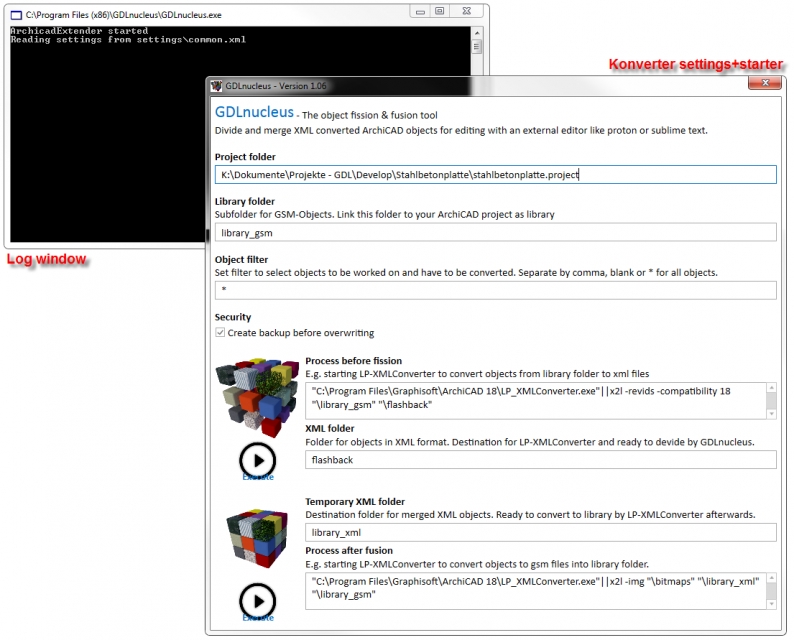Click the Project folder path field
Viewport: 794px width, 640px height.
pyautogui.click(x=495, y=174)
